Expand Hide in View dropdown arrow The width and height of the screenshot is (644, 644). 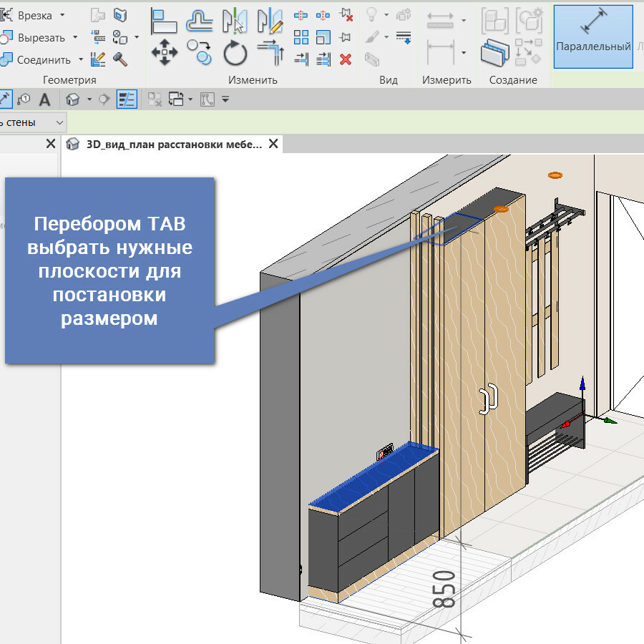(x=386, y=15)
